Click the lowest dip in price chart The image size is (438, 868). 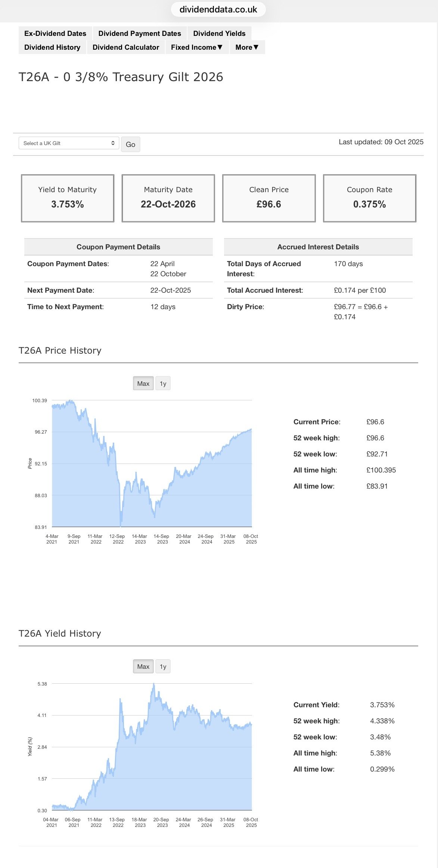(121, 524)
